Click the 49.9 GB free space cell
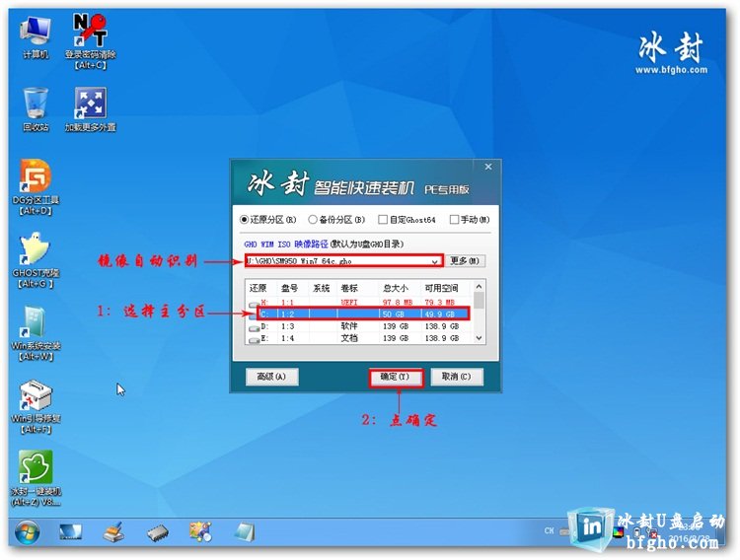The height and width of the screenshot is (560, 740). click(x=439, y=315)
